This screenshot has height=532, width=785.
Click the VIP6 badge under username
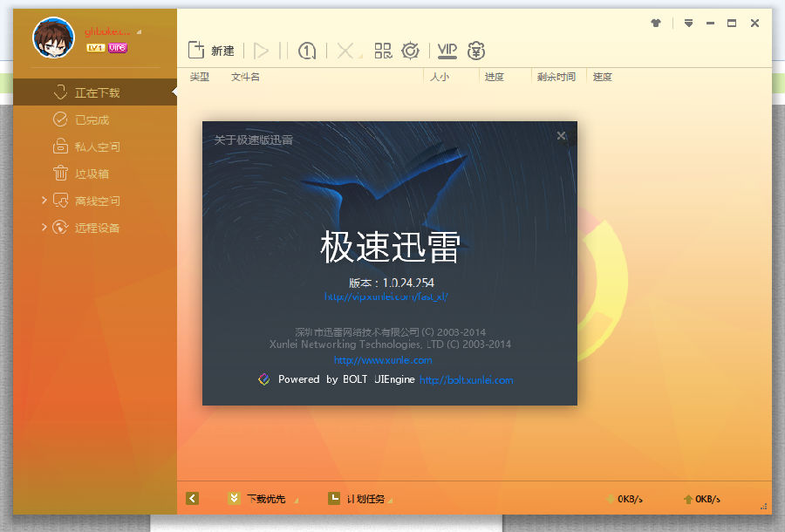(x=117, y=48)
